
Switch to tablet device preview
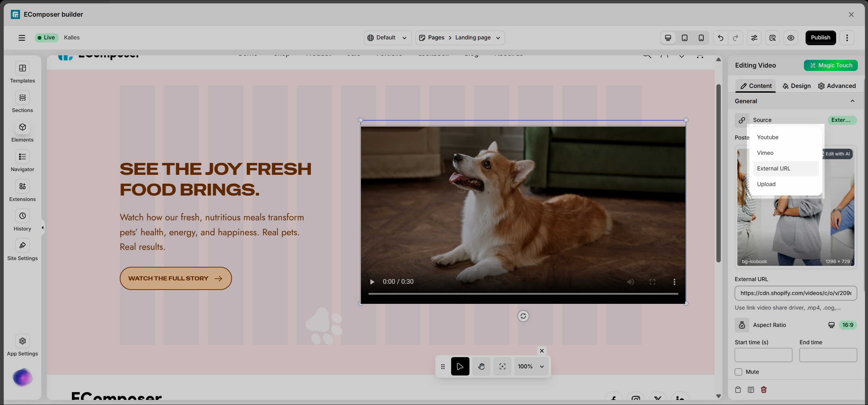pos(684,38)
